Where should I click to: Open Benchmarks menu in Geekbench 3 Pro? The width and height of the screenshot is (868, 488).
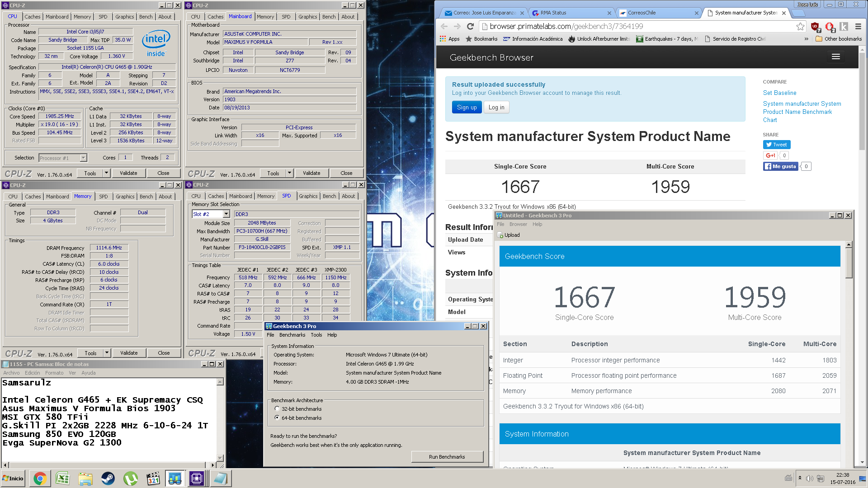292,335
